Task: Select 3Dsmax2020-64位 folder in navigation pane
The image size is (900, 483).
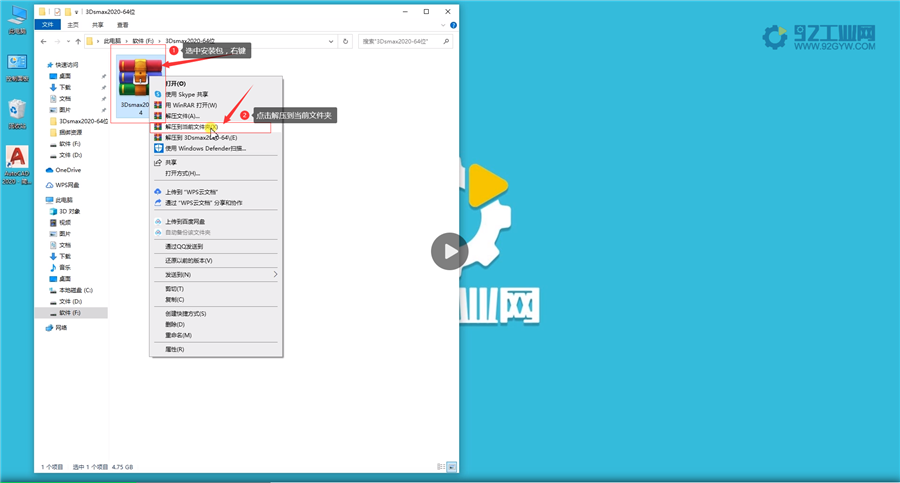Action: point(79,121)
